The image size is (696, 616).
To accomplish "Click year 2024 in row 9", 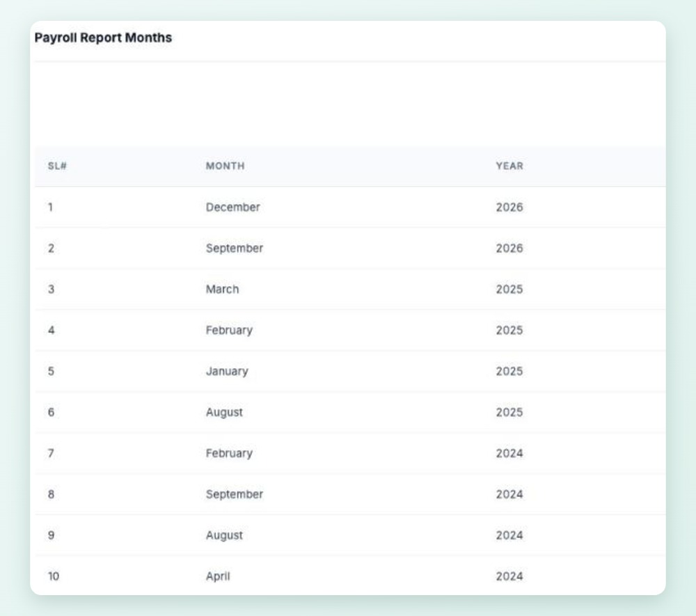I will (509, 535).
